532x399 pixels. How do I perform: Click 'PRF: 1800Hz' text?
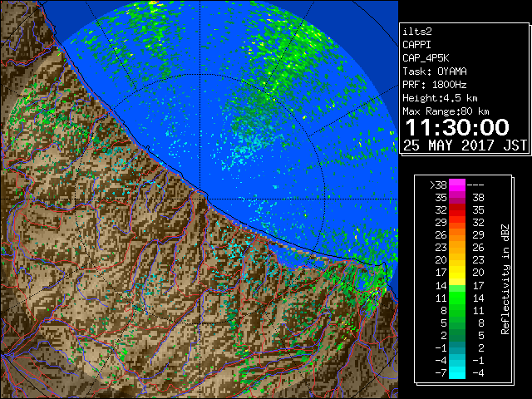[434, 85]
